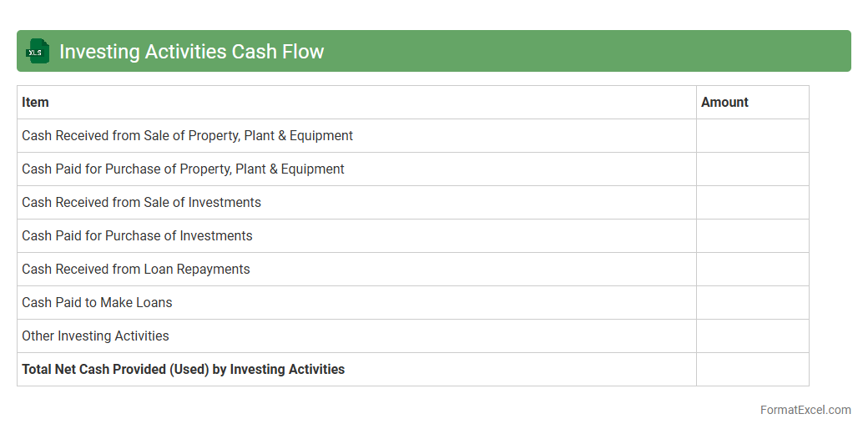Click Amount cell for Sale of Investments
Image resolution: width=868 pixels, height=434 pixels.
pyautogui.click(x=752, y=202)
